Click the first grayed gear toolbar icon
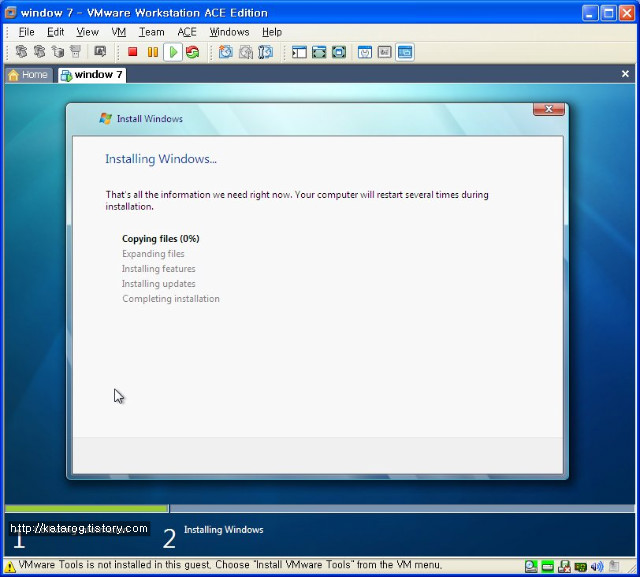The height and width of the screenshot is (577, 640). 21,52
